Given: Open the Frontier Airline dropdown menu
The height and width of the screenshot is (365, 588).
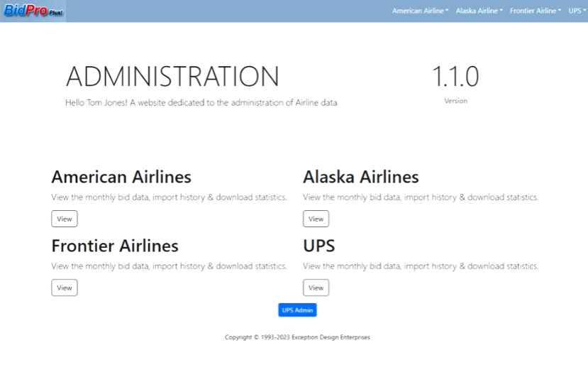Looking at the screenshot, I should pyautogui.click(x=536, y=11).
